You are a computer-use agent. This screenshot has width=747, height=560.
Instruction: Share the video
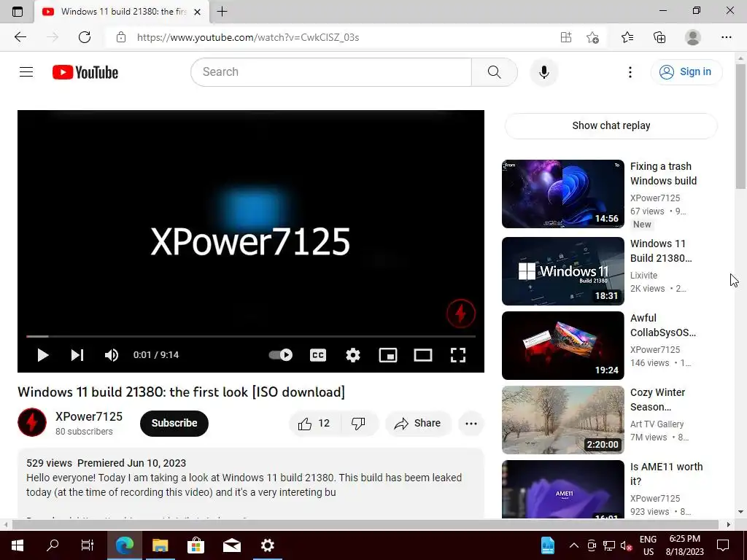pyautogui.click(x=418, y=424)
